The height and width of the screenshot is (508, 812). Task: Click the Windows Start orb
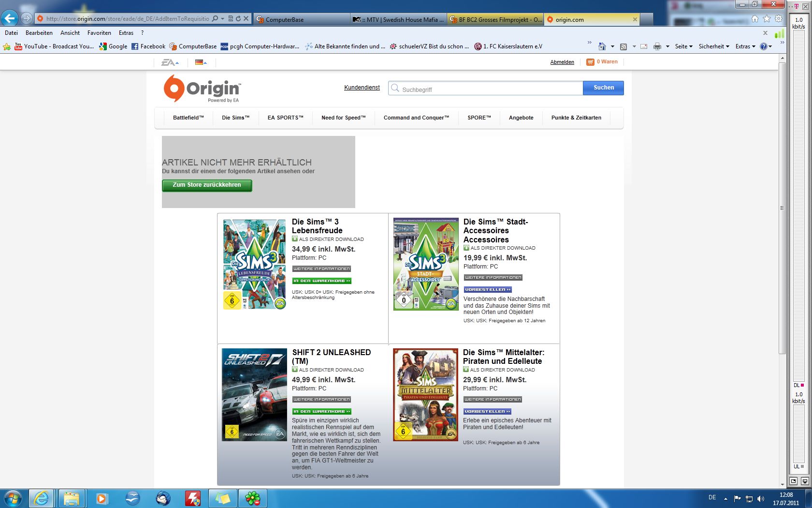12,498
